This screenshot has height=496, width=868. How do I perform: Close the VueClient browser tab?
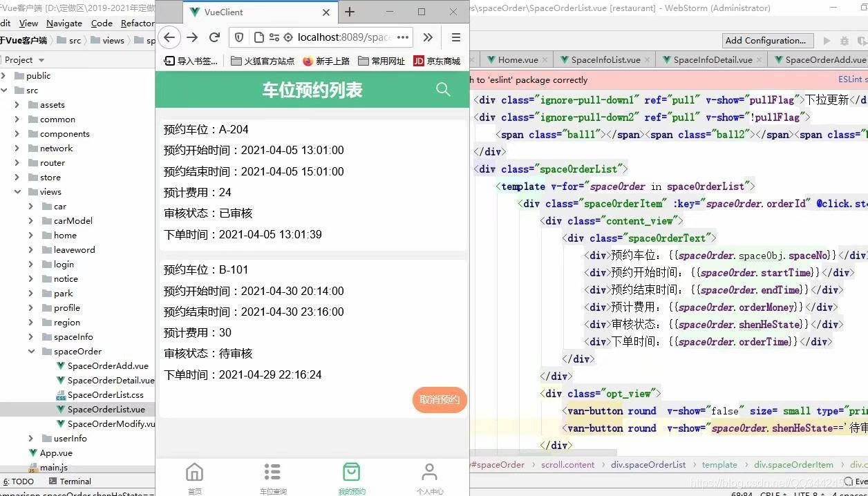point(326,12)
